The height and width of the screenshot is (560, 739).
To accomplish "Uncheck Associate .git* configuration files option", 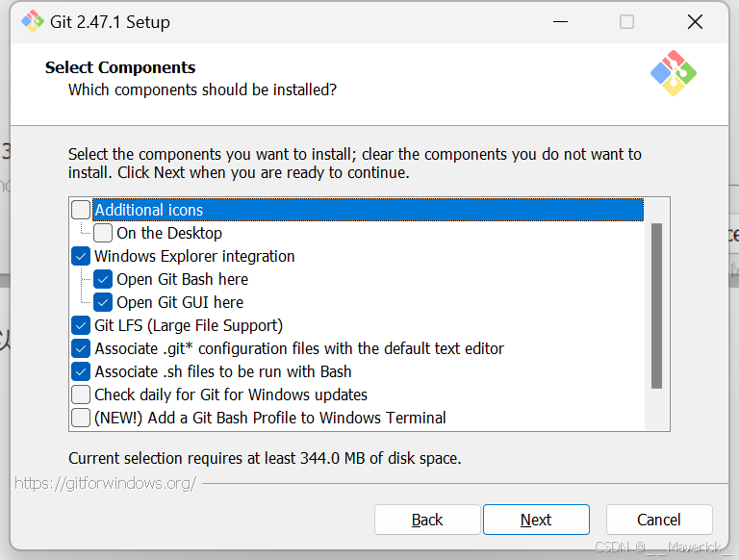I will pos(81,348).
